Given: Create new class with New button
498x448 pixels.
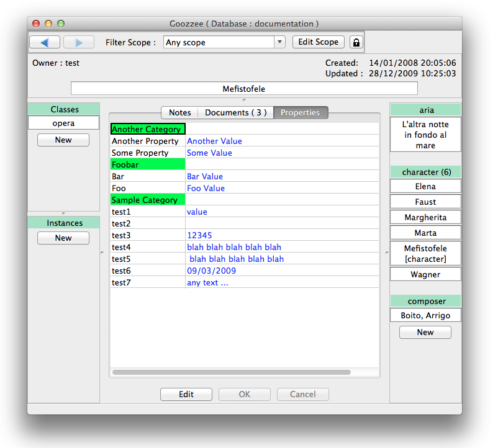Looking at the screenshot, I should tap(63, 140).
